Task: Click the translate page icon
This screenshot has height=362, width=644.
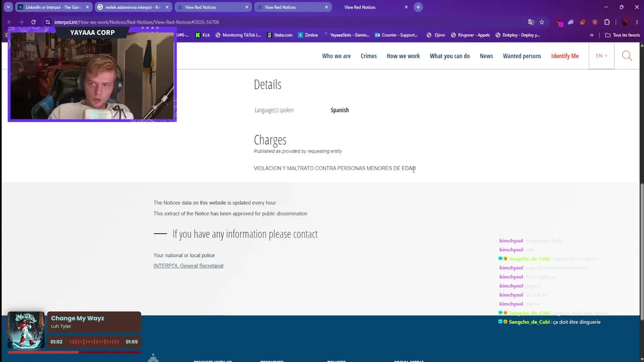Action: [x=531, y=22]
